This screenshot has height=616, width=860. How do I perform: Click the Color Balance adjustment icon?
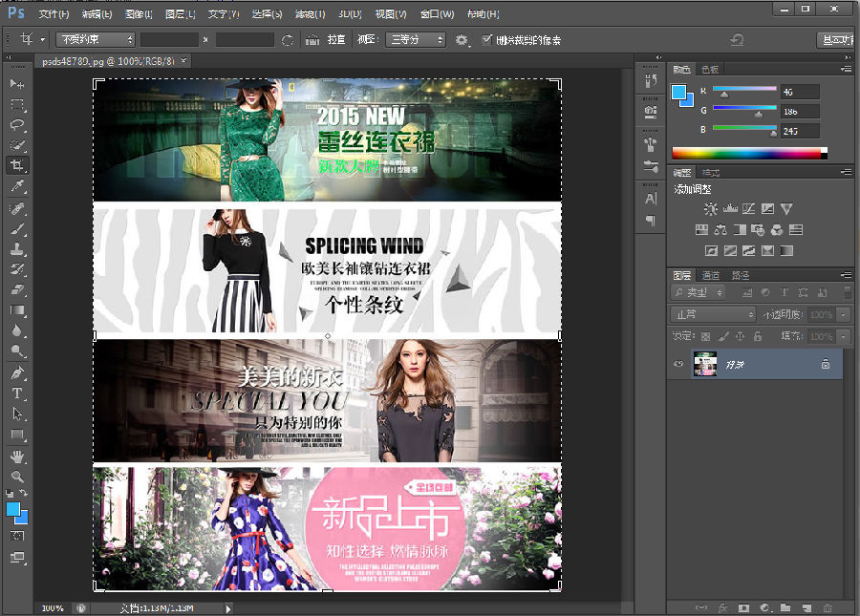[x=718, y=230]
